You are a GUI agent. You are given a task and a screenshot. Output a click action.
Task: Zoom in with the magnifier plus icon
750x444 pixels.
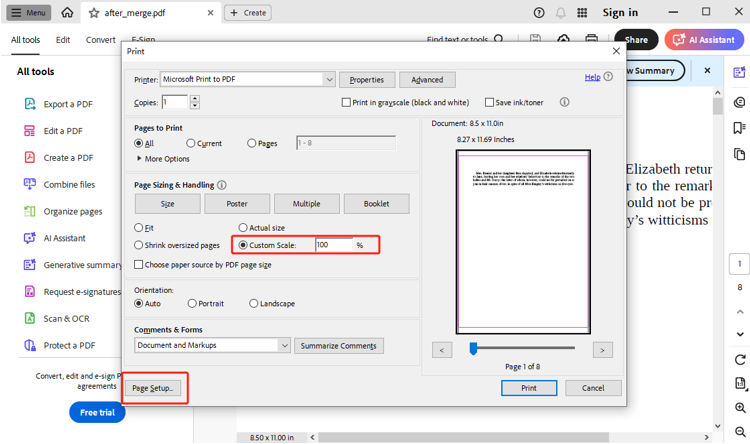point(740,408)
